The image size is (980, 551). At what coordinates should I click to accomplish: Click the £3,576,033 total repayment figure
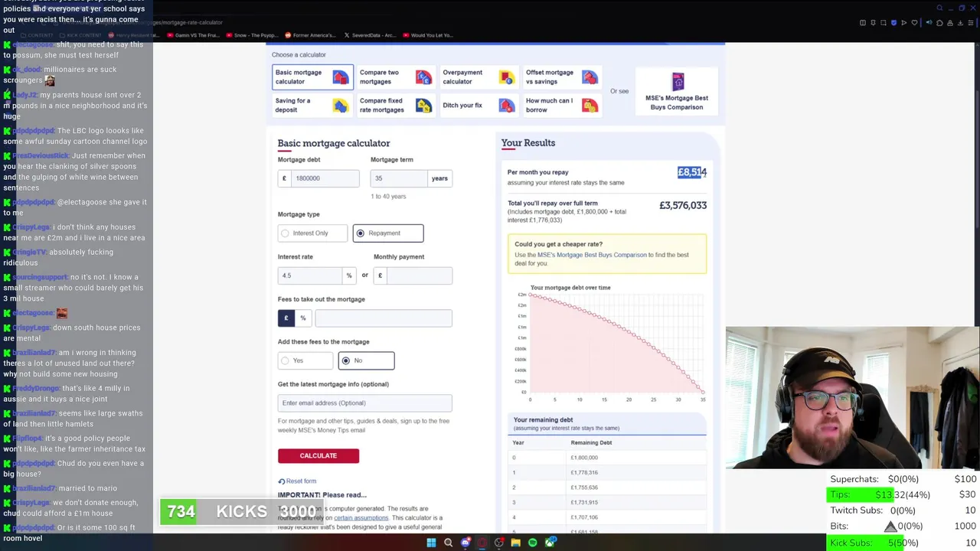click(x=683, y=205)
